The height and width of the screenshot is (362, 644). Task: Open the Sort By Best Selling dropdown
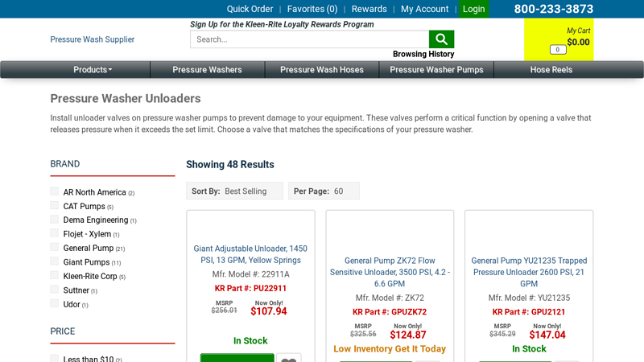coord(234,191)
